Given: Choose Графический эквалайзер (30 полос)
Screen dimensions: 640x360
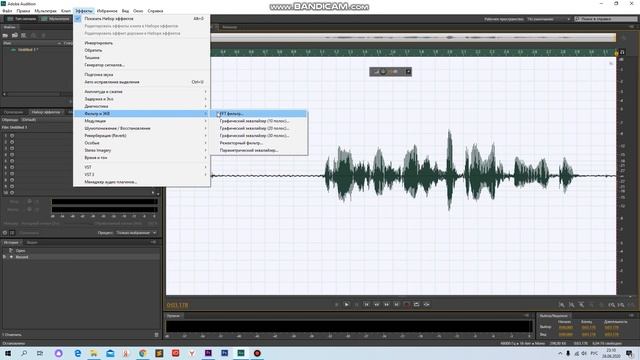Looking at the screenshot, I should click(x=259, y=136).
